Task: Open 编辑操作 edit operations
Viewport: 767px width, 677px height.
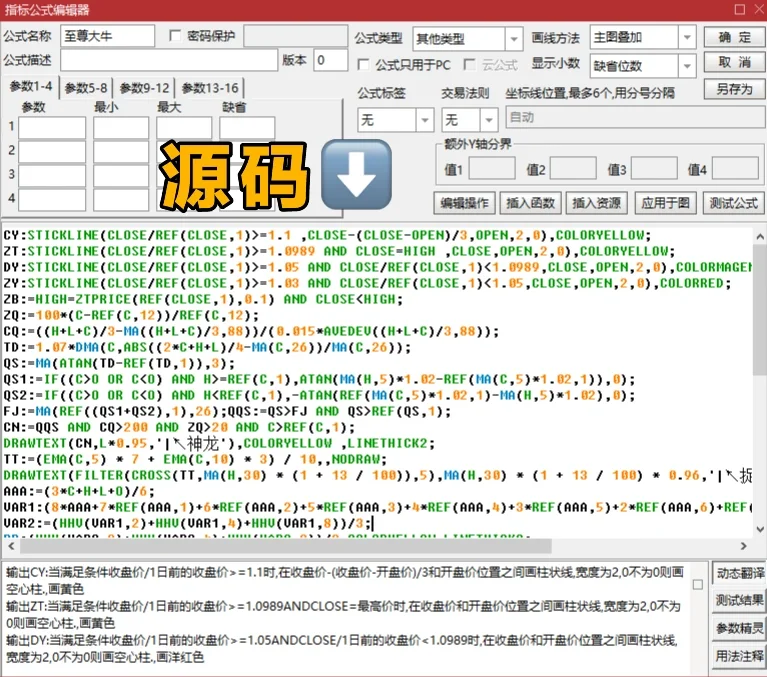Action: point(464,203)
